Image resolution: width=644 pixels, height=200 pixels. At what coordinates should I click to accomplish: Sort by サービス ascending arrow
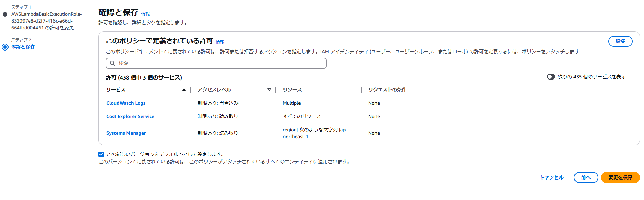pyautogui.click(x=184, y=90)
